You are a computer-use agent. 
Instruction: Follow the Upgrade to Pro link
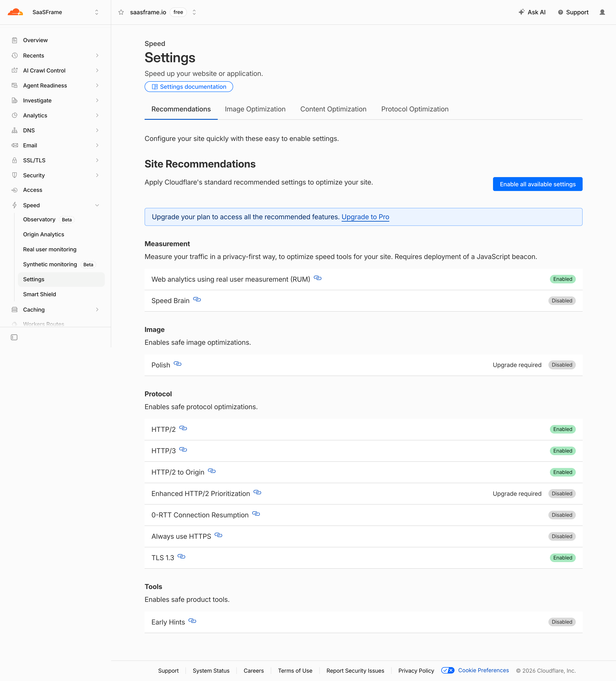point(365,217)
